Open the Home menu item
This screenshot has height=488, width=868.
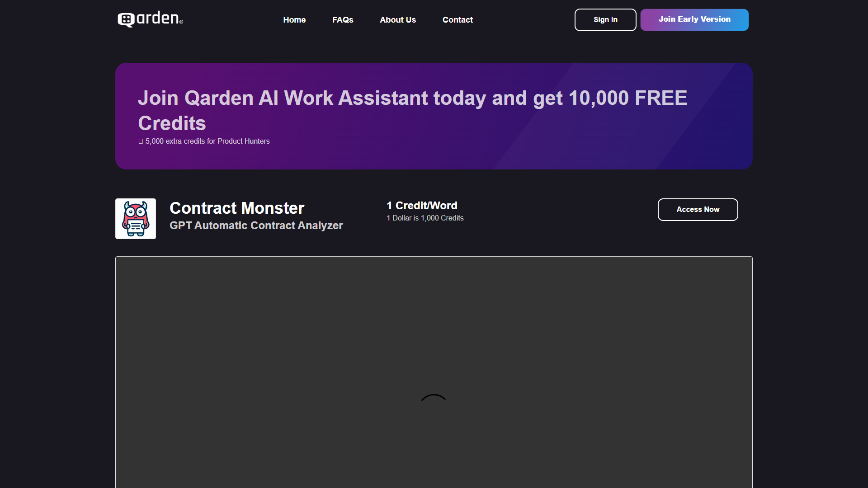point(294,20)
